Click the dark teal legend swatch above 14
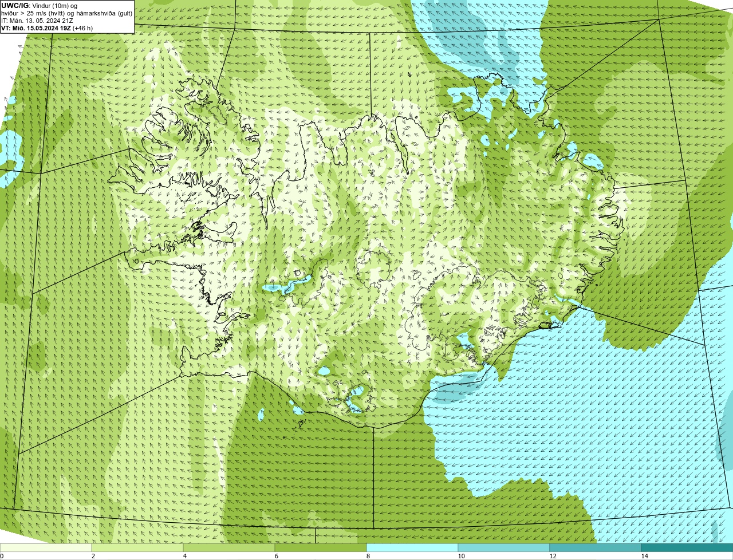The width and height of the screenshot is (733, 560). 687,547
